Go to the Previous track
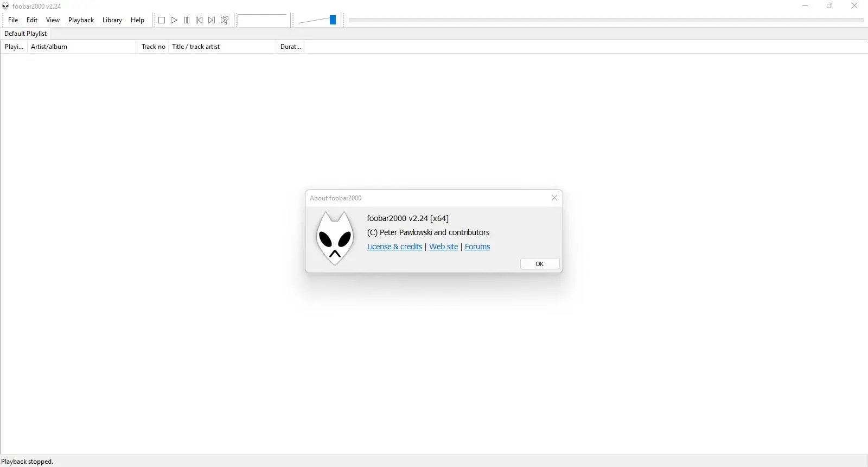Screen dimensions: 868x467 [199, 20]
